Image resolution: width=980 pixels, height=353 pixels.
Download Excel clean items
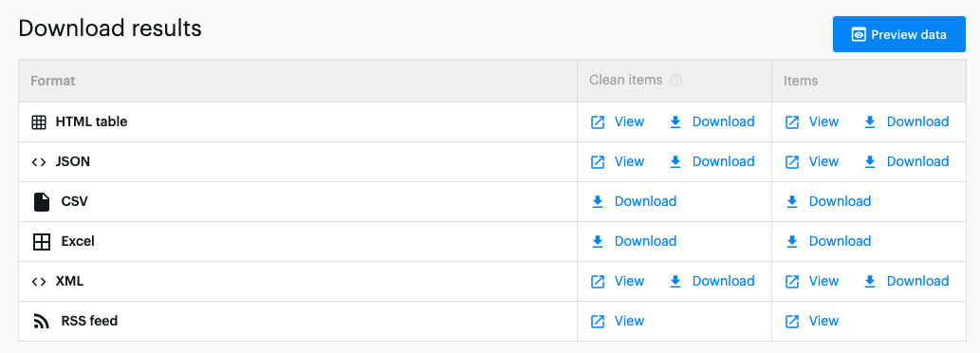pyautogui.click(x=634, y=241)
